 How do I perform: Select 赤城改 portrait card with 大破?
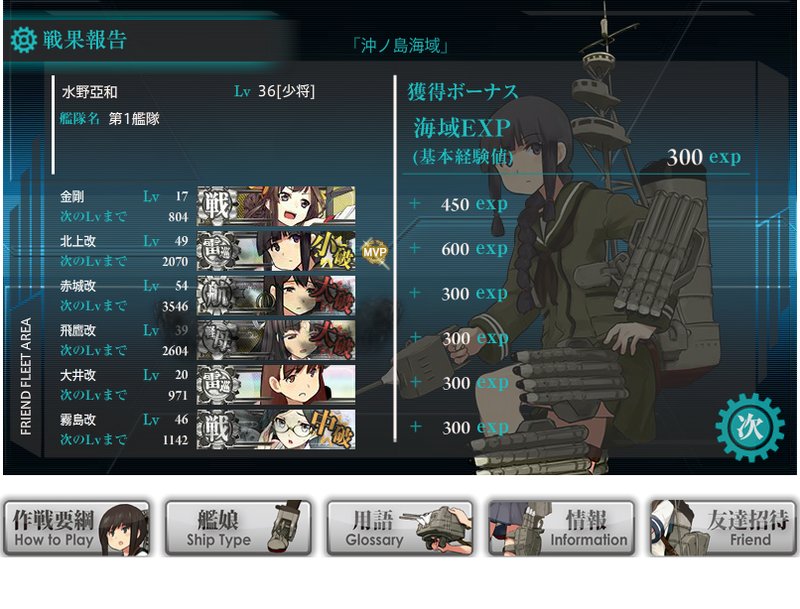click(276, 295)
